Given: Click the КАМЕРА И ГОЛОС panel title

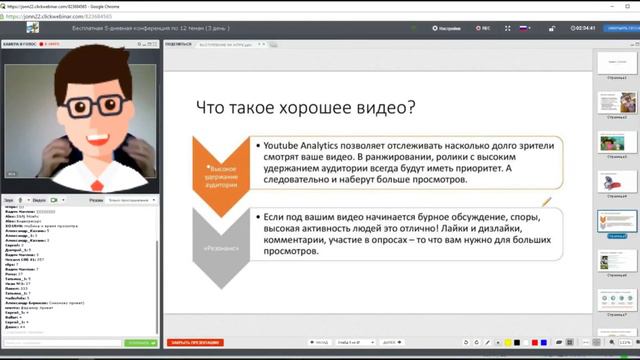Looking at the screenshot, I should coord(20,44).
